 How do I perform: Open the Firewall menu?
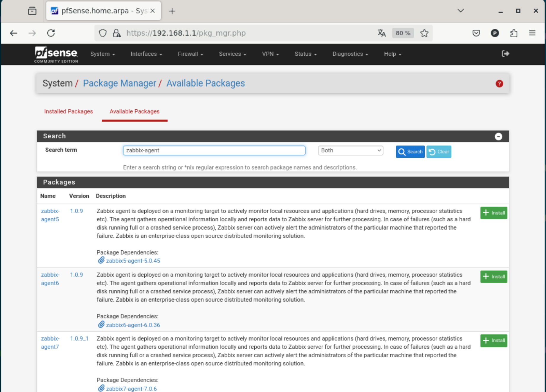(191, 54)
